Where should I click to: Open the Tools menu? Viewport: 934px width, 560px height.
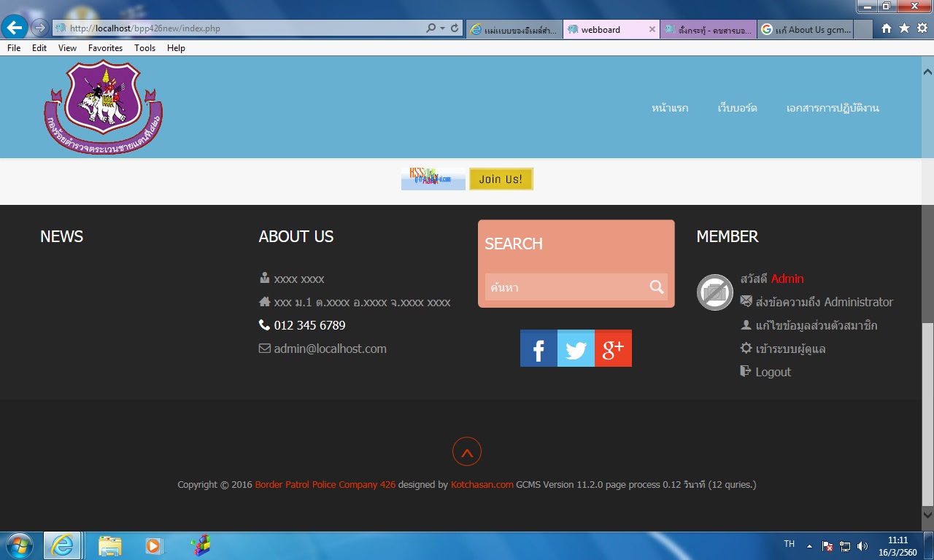coord(144,48)
